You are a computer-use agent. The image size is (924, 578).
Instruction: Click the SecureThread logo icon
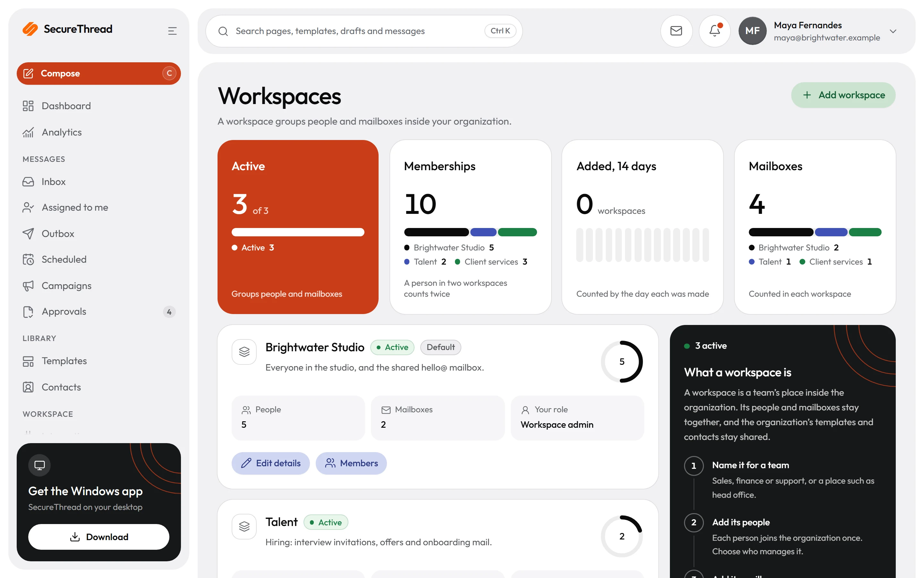coord(30,29)
